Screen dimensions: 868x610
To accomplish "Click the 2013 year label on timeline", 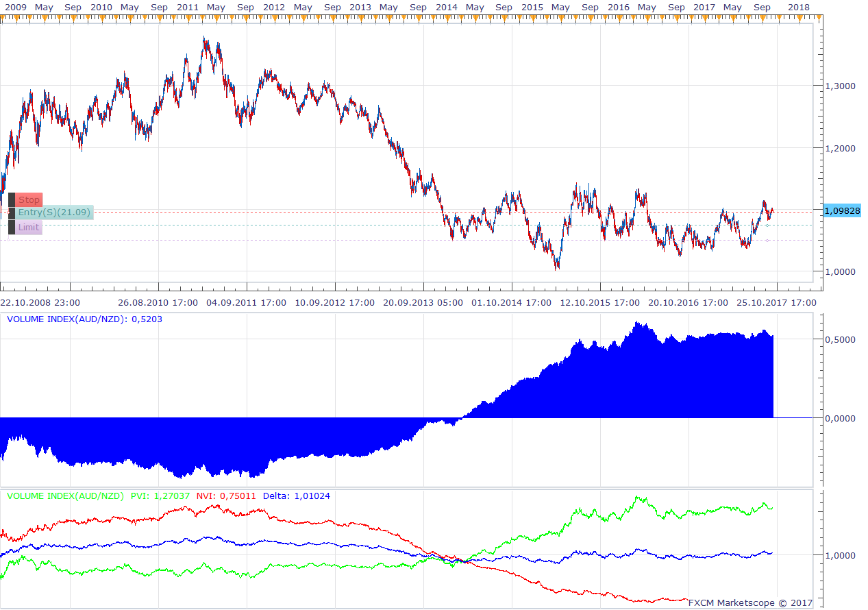I will pyautogui.click(x=360, y=7).
